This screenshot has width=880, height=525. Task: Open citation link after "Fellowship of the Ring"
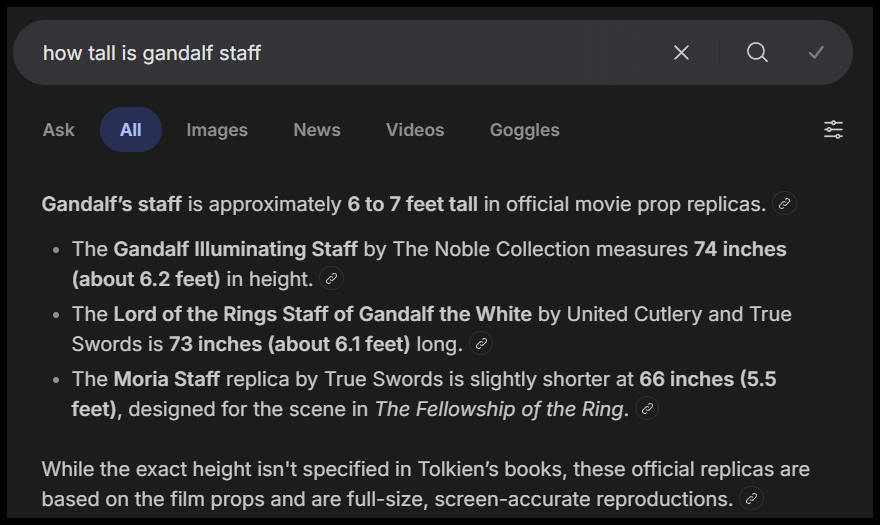click(x=647, y=409)
